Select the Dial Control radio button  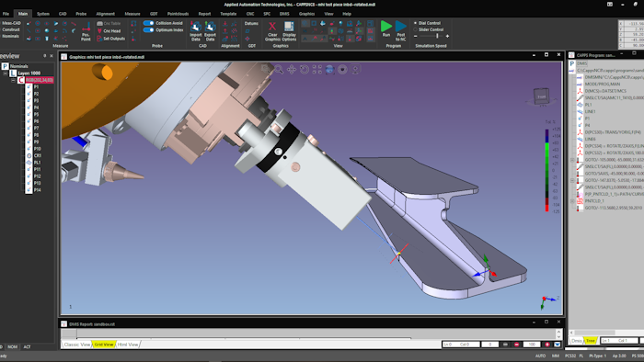[x=415, y=23]
